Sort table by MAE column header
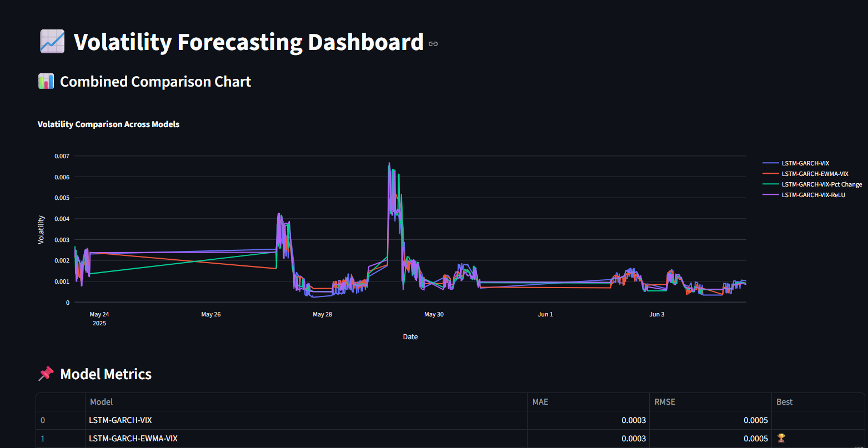 pyautogui.click(x=588, y=402)
